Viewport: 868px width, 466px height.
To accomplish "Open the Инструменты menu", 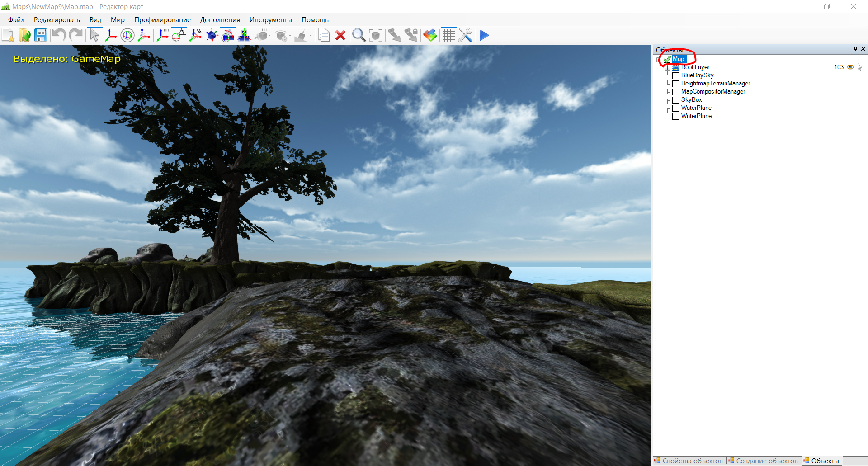I will [271, 20].
